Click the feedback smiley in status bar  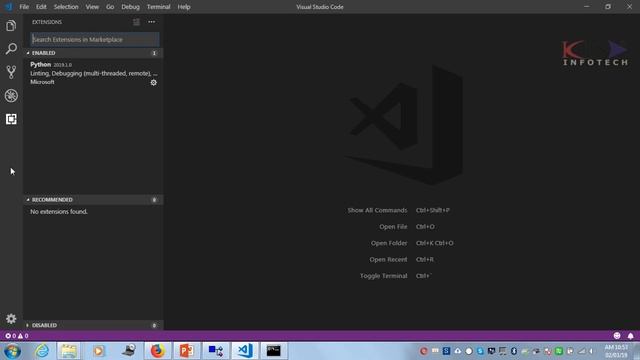click(x=617, y=336)
